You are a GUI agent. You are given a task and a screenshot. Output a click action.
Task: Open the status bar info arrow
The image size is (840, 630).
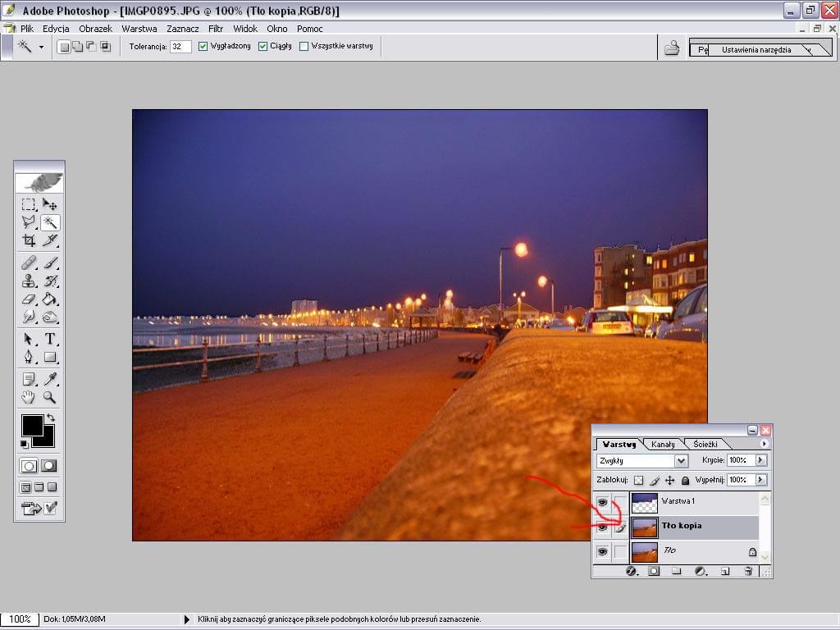click(x=186, y=619)
